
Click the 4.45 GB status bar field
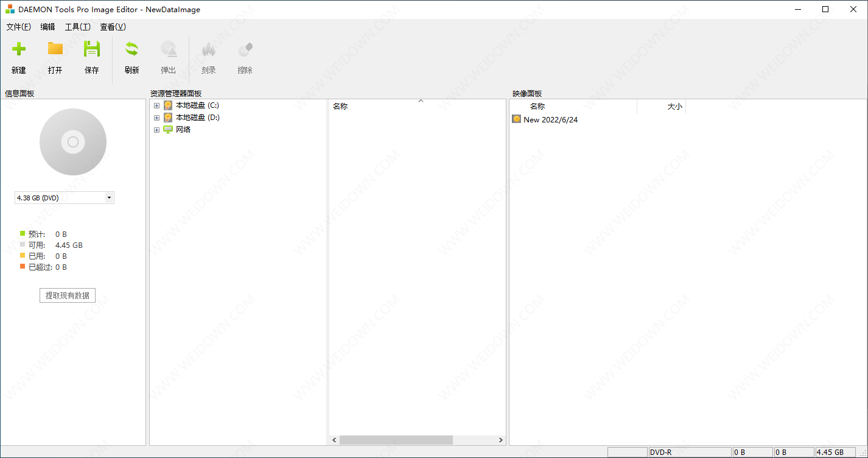tap(835, 453)
